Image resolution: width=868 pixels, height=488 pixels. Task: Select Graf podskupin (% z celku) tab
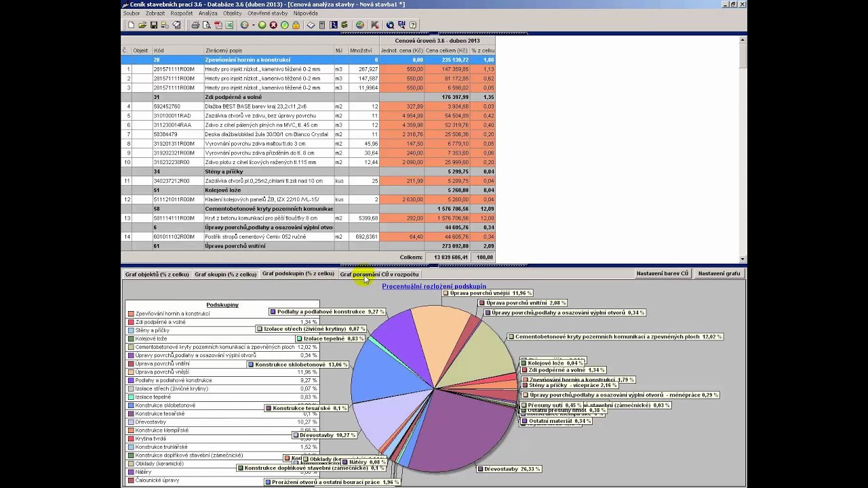298,274
